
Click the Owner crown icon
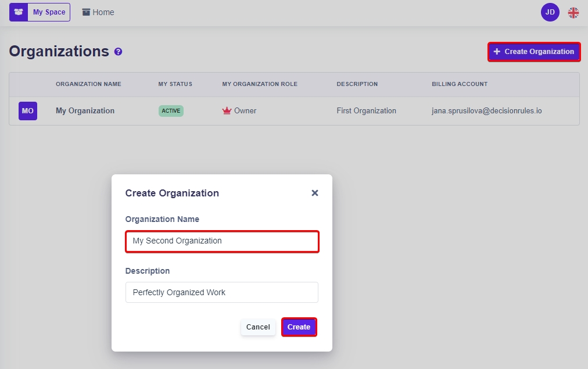[x=227, y=111]
